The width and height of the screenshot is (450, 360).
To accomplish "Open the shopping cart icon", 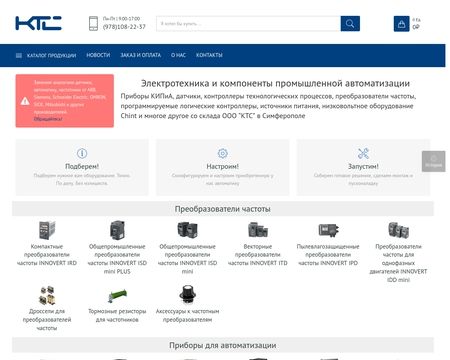I will click(401, 24).
